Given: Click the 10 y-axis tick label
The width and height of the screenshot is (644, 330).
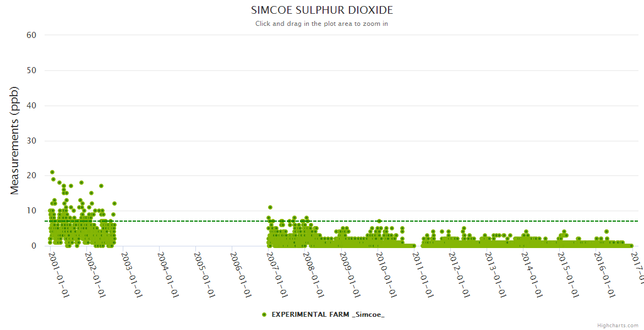Looking at the screenshot, I should pyautogui.click(x=31, y=211).
